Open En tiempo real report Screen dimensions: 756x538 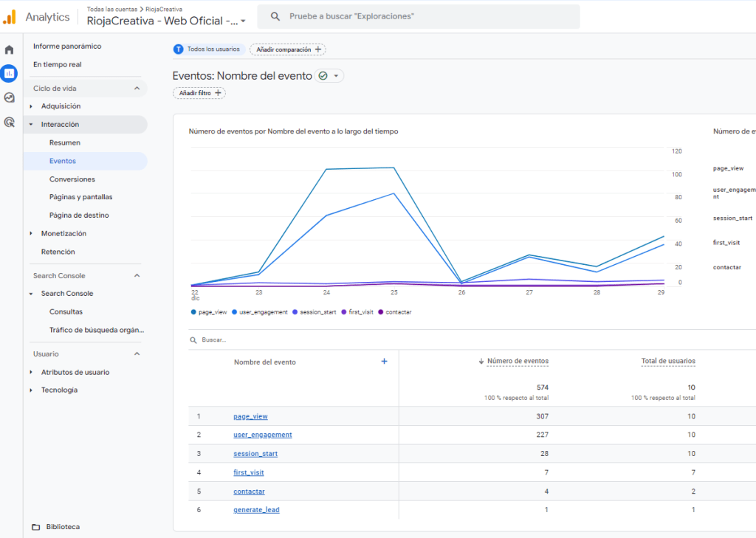[57, 65]
